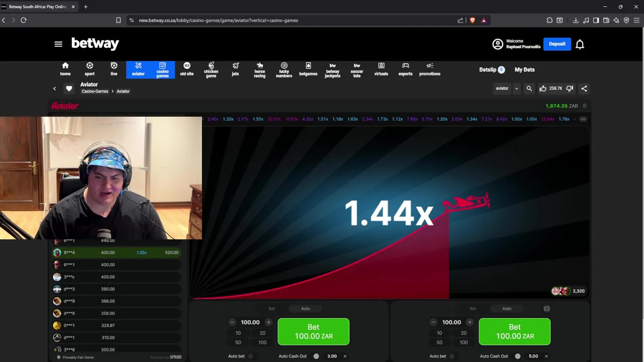The width and height of the screenshot is (644, 362).
Task: Place the right 100.00 ZAR bet
Action: point(515,332)
